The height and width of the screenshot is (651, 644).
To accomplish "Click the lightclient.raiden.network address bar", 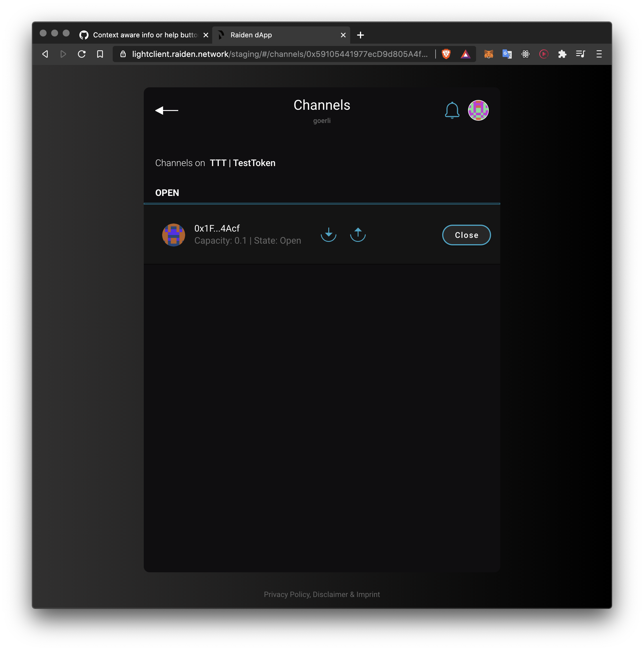I will tap(280, 54).
